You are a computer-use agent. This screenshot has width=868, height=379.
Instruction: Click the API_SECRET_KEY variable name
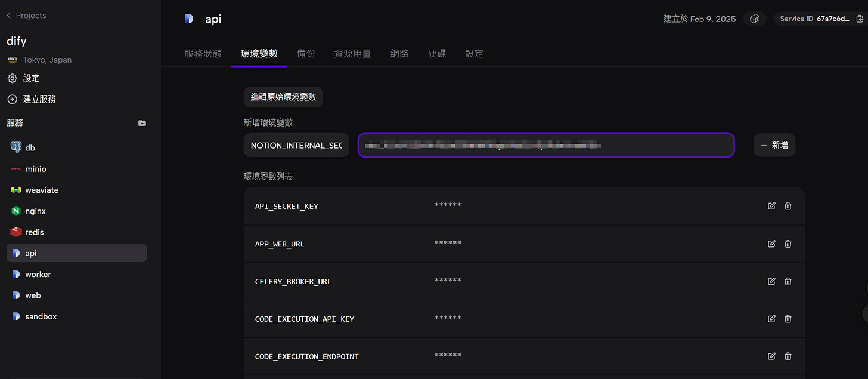click(x=287, y=206)
